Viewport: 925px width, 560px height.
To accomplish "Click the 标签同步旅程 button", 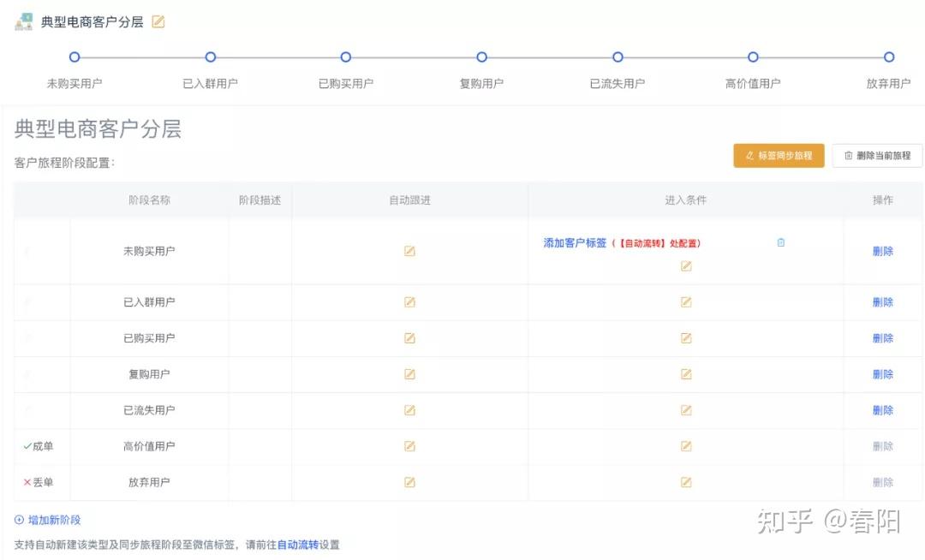I will click(x=779, y=156).
